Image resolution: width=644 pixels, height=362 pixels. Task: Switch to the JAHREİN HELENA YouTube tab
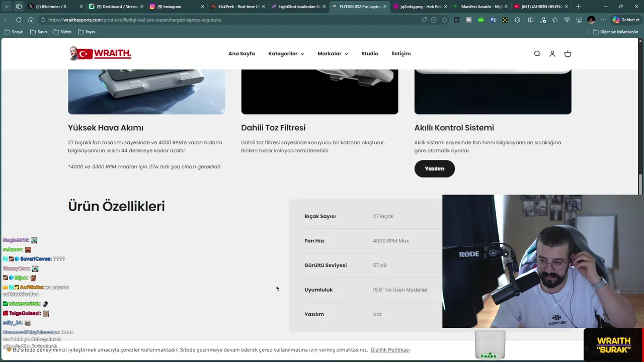click(542, 7)
